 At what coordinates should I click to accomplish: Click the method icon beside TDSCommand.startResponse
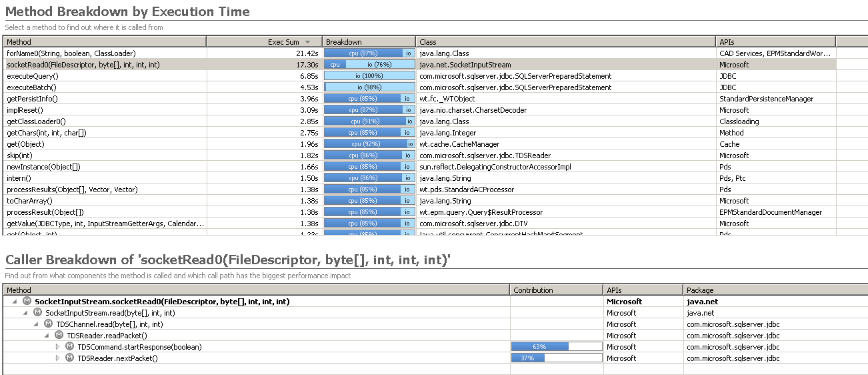click(x=69, y=347)
